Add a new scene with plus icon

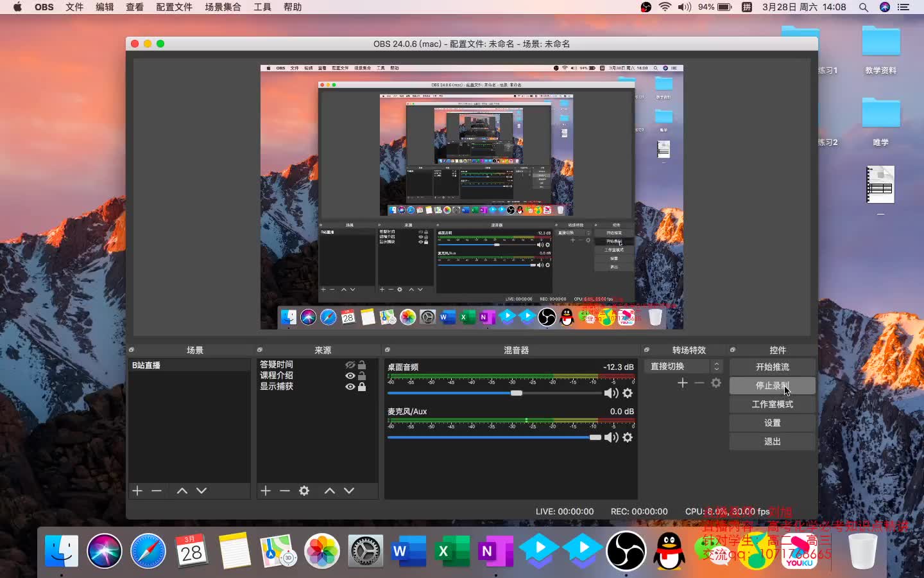137,491
